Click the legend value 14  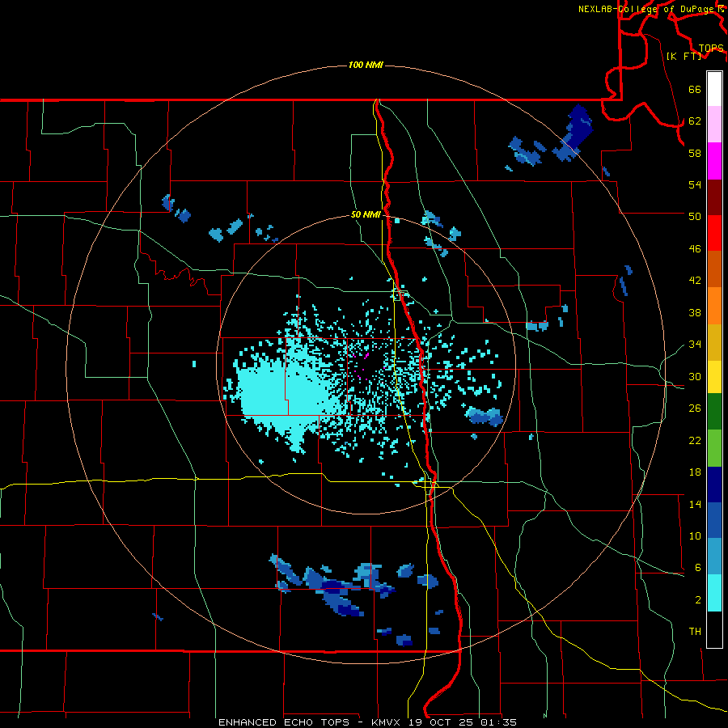(695, 504)
